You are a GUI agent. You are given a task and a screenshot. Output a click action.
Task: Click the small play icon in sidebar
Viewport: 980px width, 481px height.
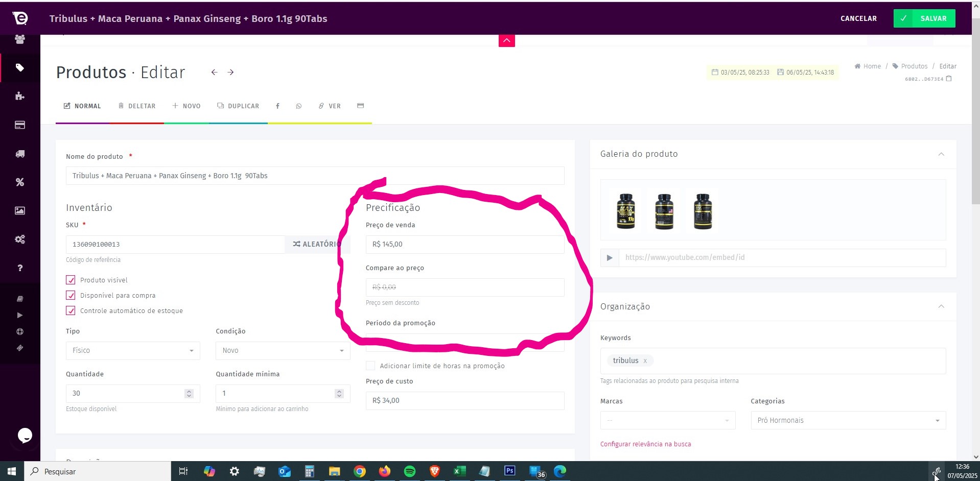point(20,315)
